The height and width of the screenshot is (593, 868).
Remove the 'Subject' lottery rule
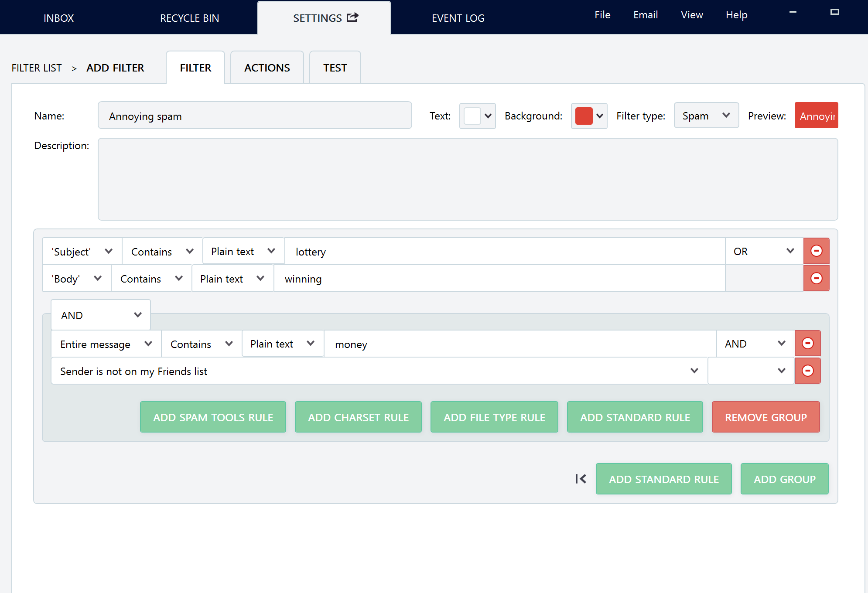[x=816, y=251]
